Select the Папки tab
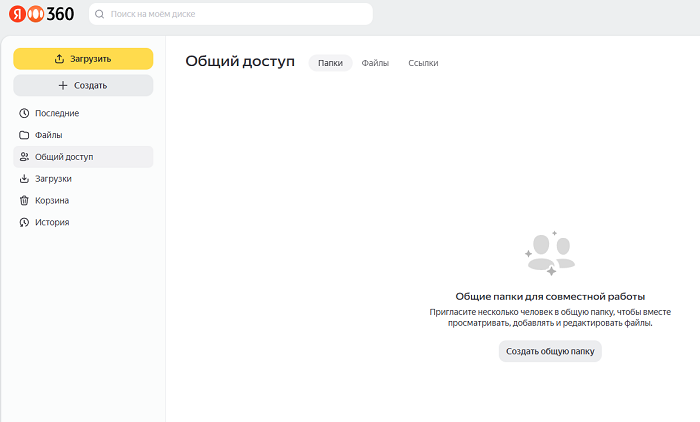The image size is (700, 422). pos(330,63)
